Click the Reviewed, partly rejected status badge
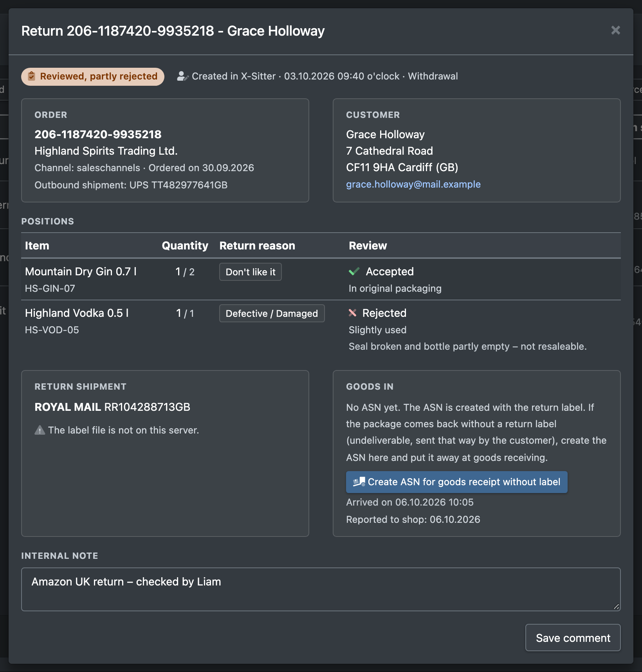The height and width of the screenshot is (672, 642). coord(93,76)
